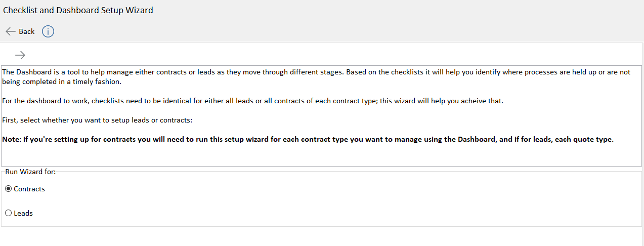Choose the Leads radio button
The image size is (644, 246).
click(x=8, y=213)
